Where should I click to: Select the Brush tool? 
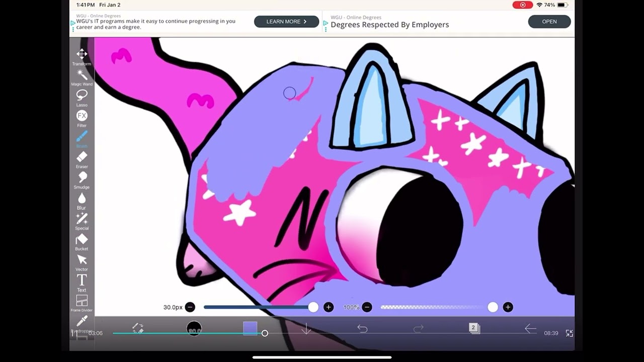pos(82,139)
